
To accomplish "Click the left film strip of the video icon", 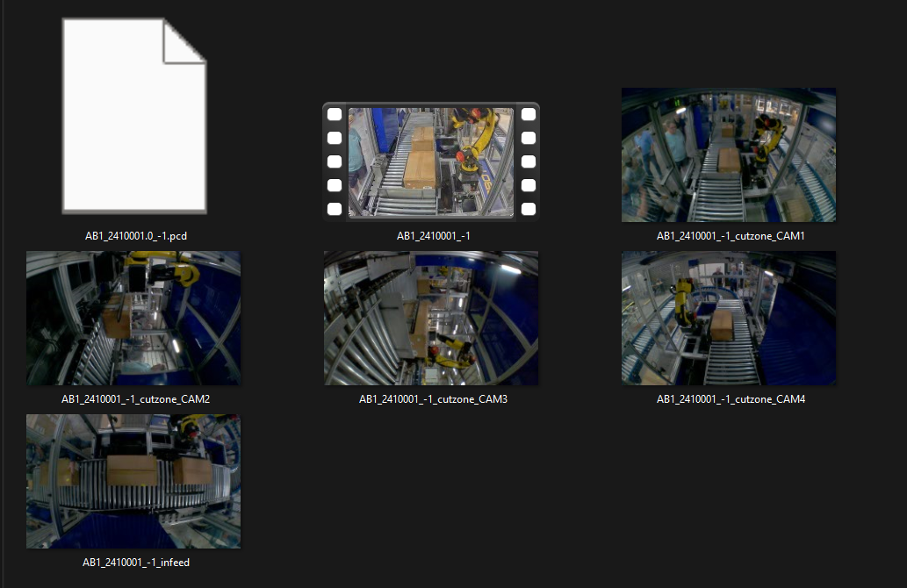I will coord(335,161).
